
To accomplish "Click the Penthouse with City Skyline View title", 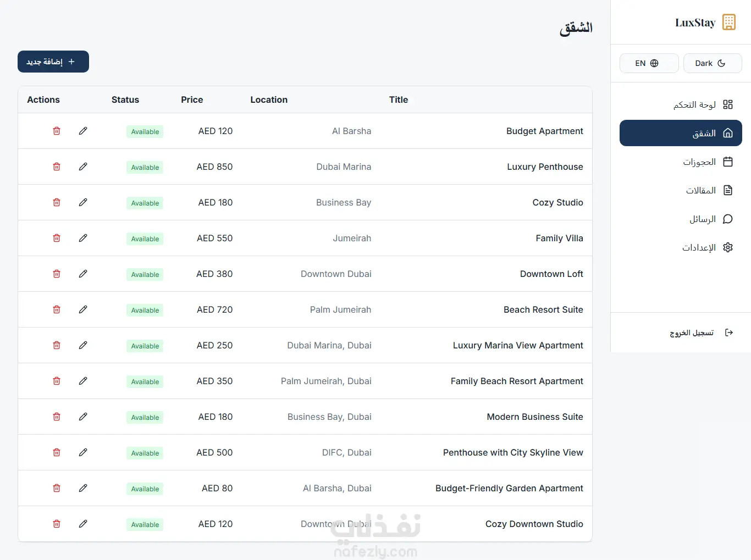I will click(513, 452).
